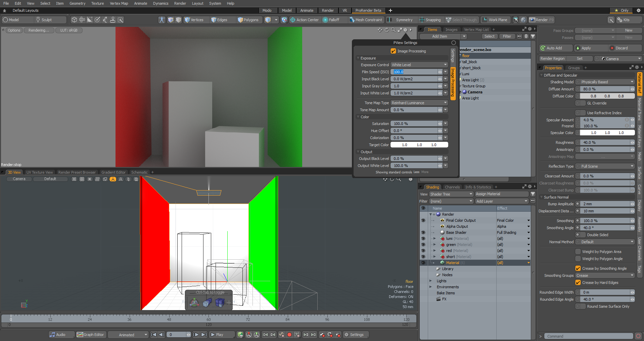Hide the Final Color Output layer

click(423, 220)
